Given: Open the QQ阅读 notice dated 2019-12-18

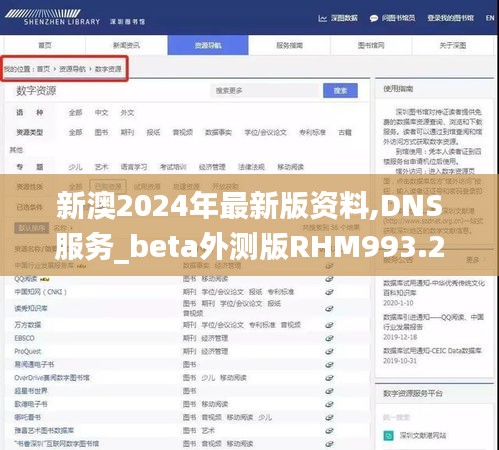Looking at the screenshot, I should click(433, 322).
